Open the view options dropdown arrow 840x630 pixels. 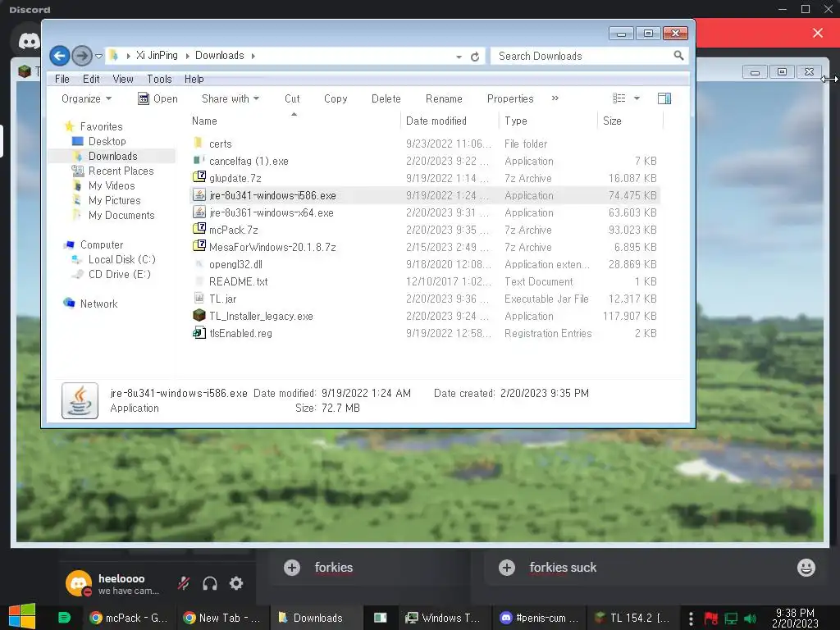[637, 98]
